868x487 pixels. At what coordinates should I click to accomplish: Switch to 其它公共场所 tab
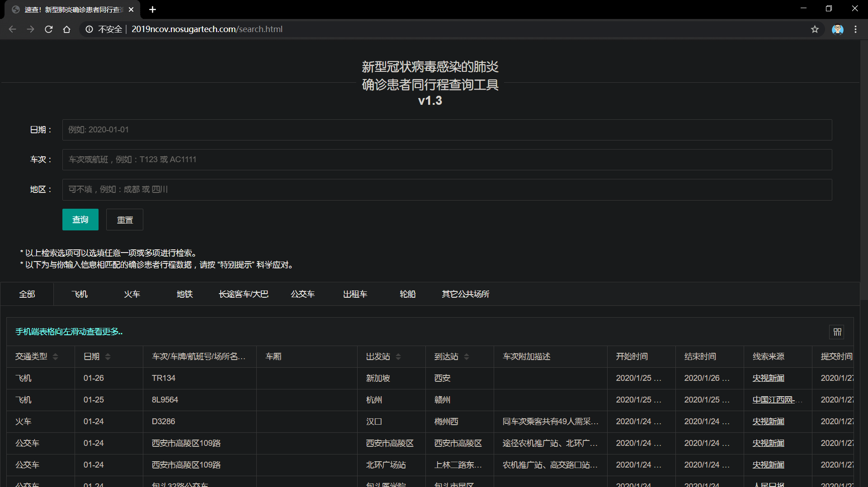[x=466, y=294]
